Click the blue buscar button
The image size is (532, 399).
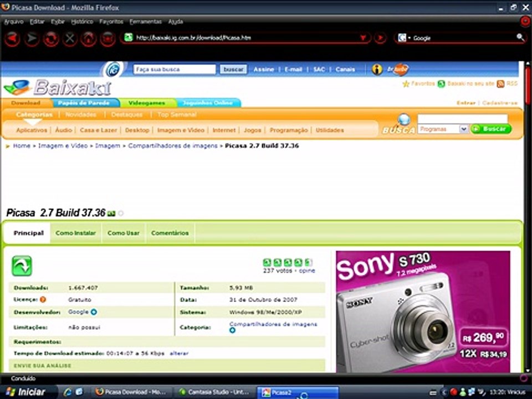[x=233, y=69]
